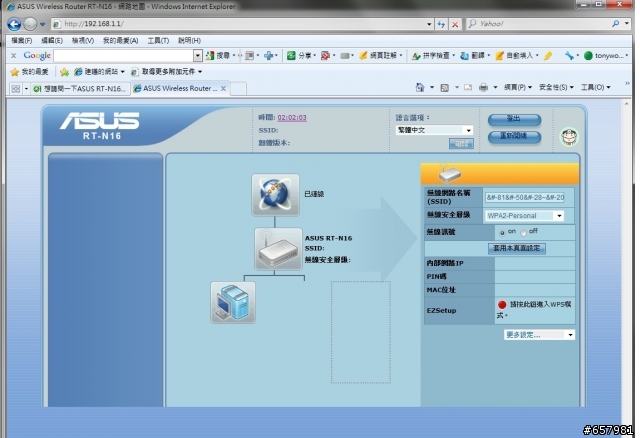Close the ASUS Wireless Router tab
Image resolution: width=640 pixels, height=438 pixels.
pos(223,89)
